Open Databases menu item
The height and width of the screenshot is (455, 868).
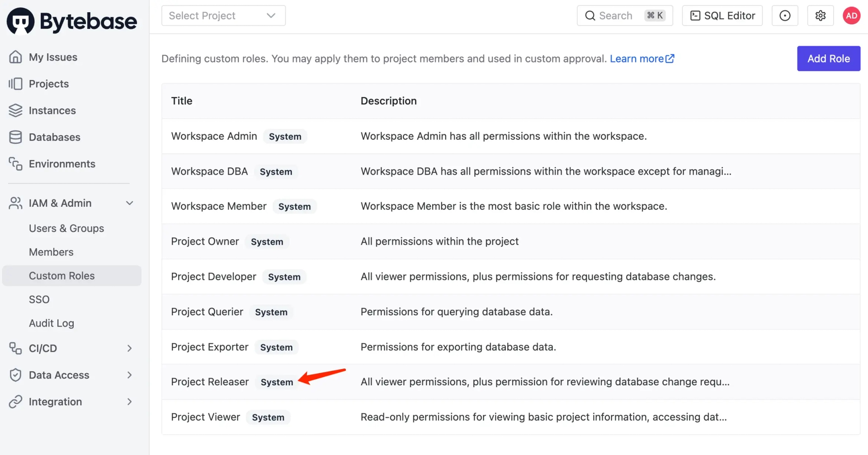point(55,137)
